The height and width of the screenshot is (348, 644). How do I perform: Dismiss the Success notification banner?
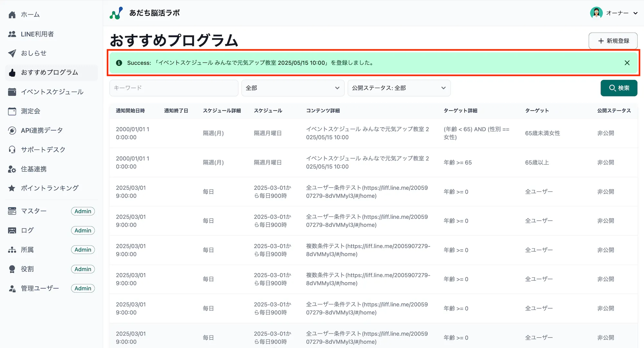click(627, 63)
